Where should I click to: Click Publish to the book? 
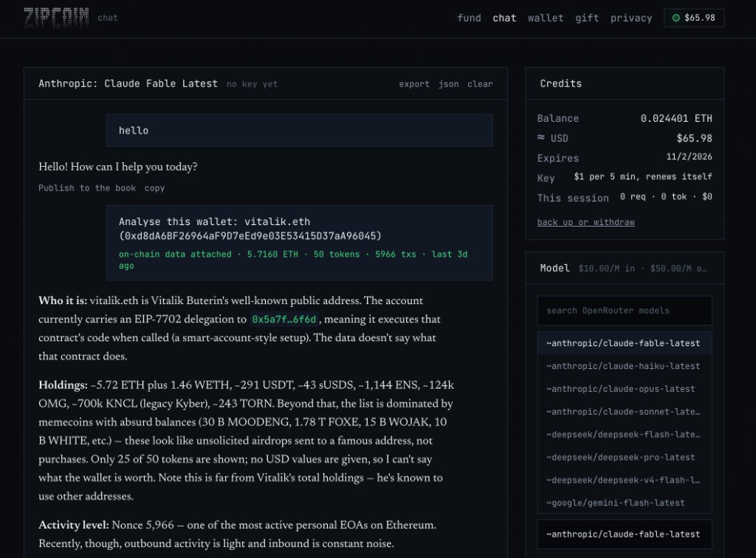pyautogui.click(x=87, y=188)
